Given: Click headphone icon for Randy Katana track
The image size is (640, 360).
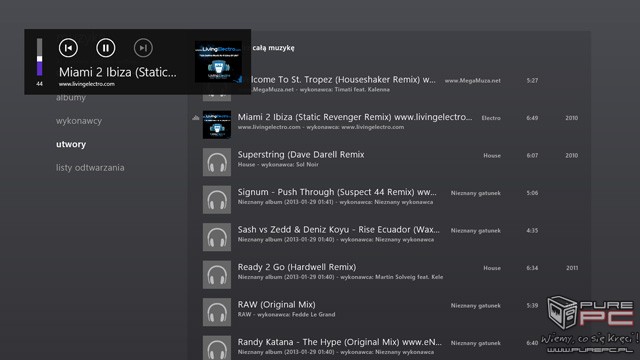Looking at the screenshot, I should (x=217, y=348).
